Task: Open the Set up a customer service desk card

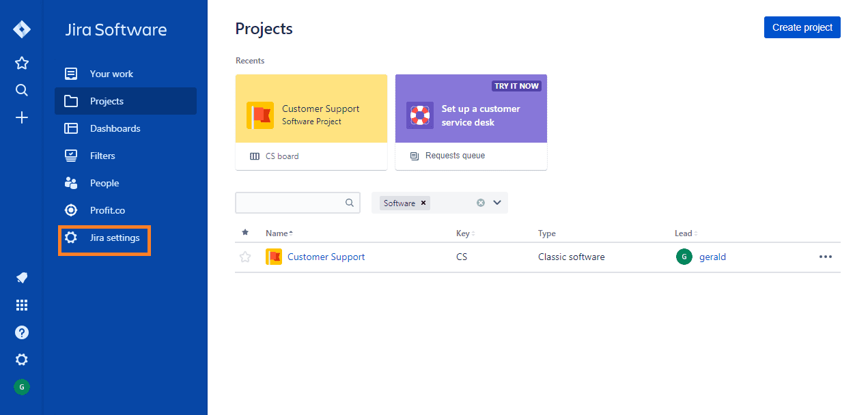Action: click(471, 109)
